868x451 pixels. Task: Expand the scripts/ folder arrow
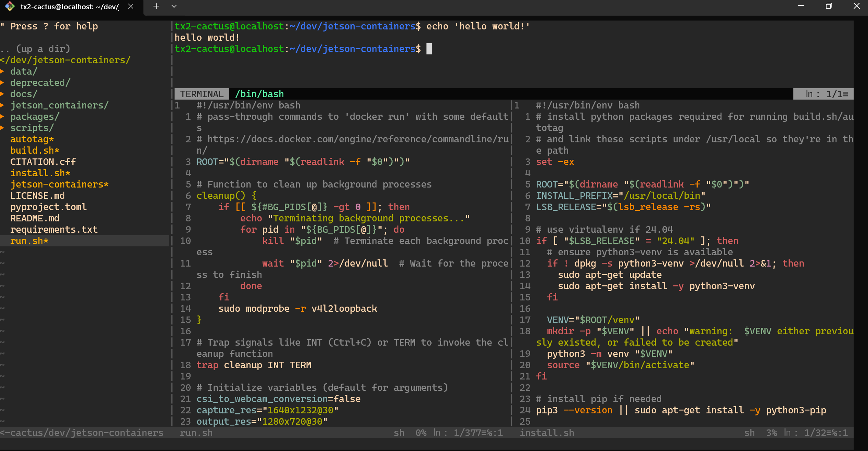[x=2, y=128]
